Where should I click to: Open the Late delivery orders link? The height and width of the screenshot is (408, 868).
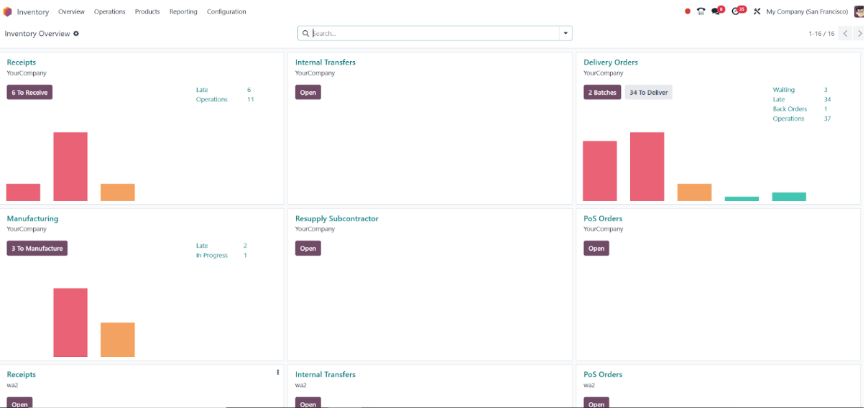click(x=779, y=100)
